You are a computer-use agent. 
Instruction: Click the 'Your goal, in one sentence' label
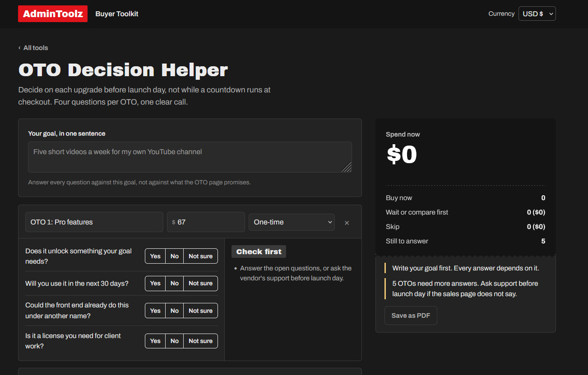click(x=67, y=133)
